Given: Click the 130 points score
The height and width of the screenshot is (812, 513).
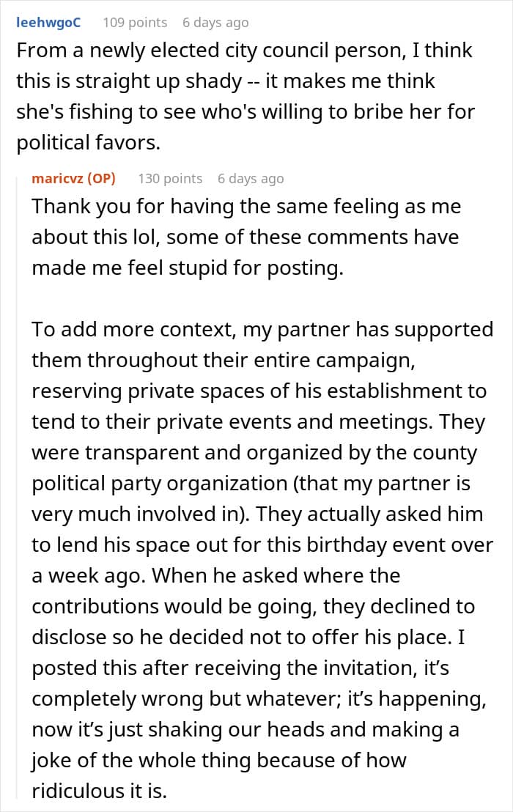Looking at the screenshot, I should coord(170,178).
